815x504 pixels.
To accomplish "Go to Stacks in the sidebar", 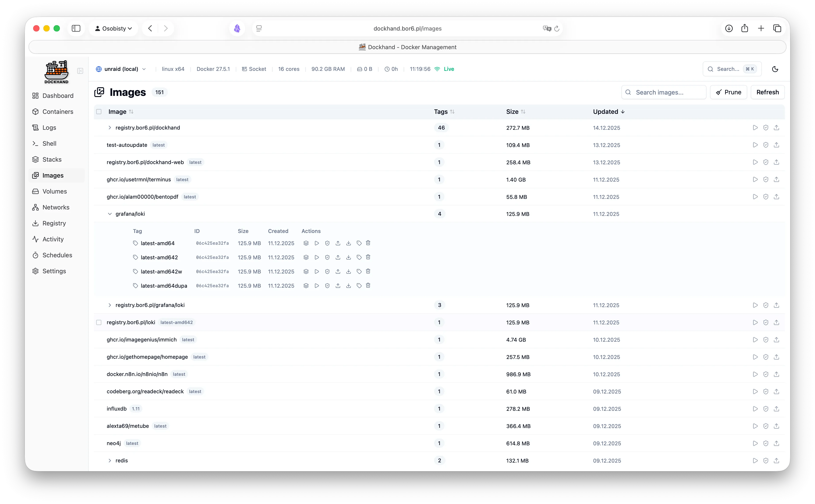I will [52, 159].
